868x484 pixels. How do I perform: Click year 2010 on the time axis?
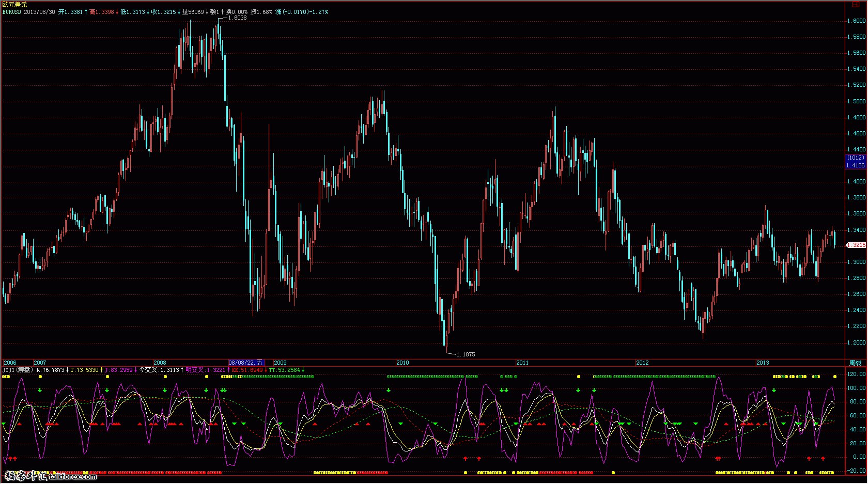click(x=402, y=363)
